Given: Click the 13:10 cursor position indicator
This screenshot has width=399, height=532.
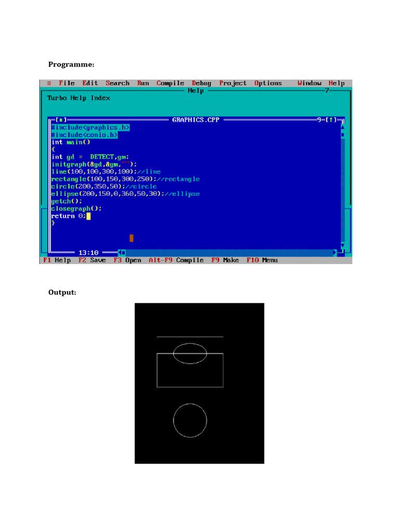Looking at the screenshot, I should click(88, 253).
